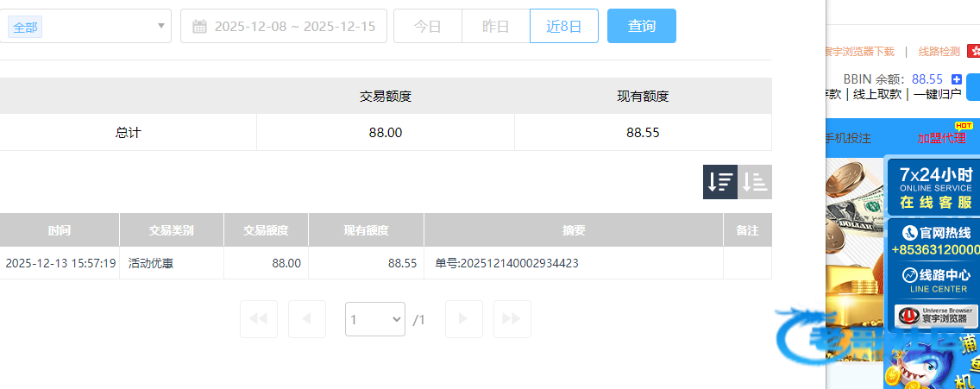Click the calendar icon in date field
980x389 pixels.
click(x=199, y=27)
